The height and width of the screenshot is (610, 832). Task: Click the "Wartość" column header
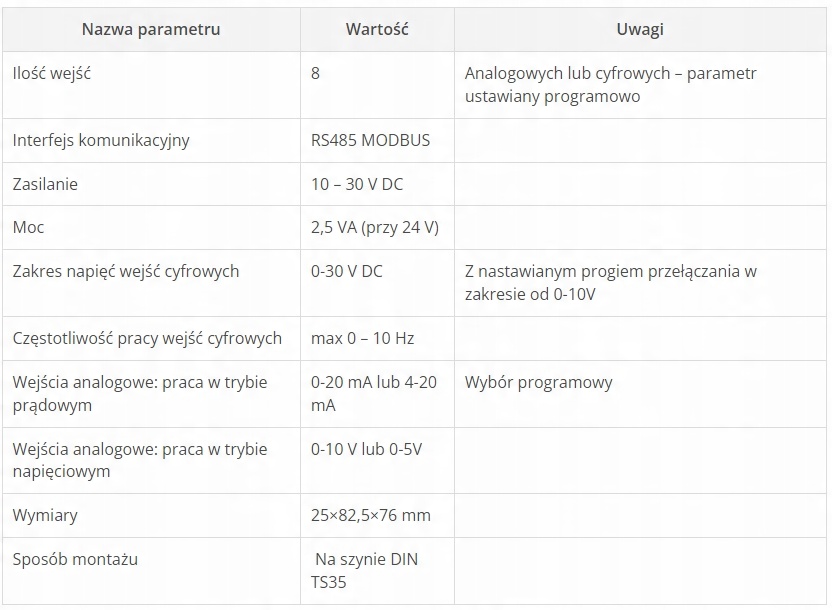(377, 29)
